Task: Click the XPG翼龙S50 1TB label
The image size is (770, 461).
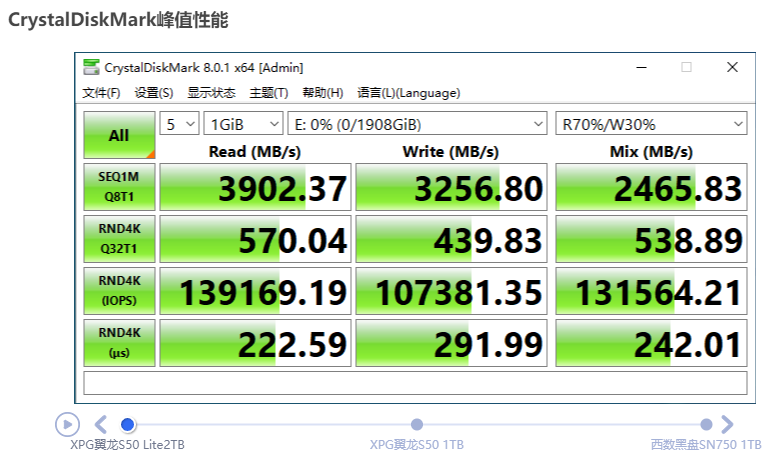Action: (x=417, y=445)
